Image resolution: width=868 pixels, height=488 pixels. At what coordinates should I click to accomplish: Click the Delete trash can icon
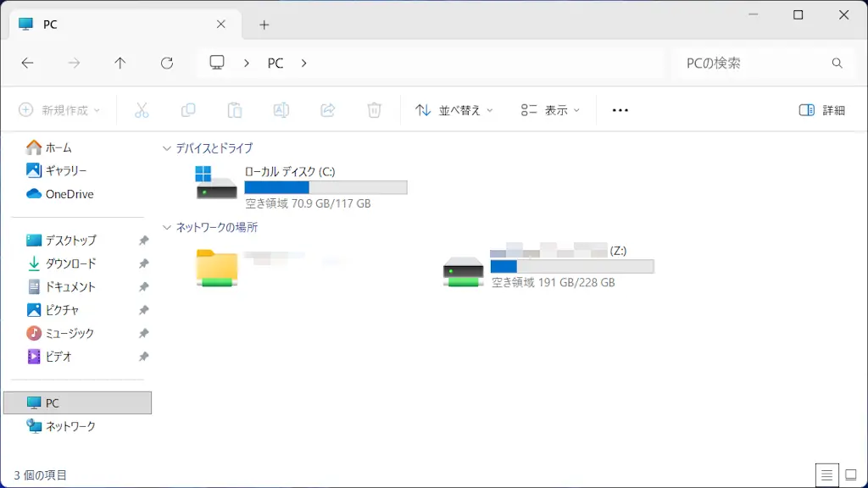375,110
